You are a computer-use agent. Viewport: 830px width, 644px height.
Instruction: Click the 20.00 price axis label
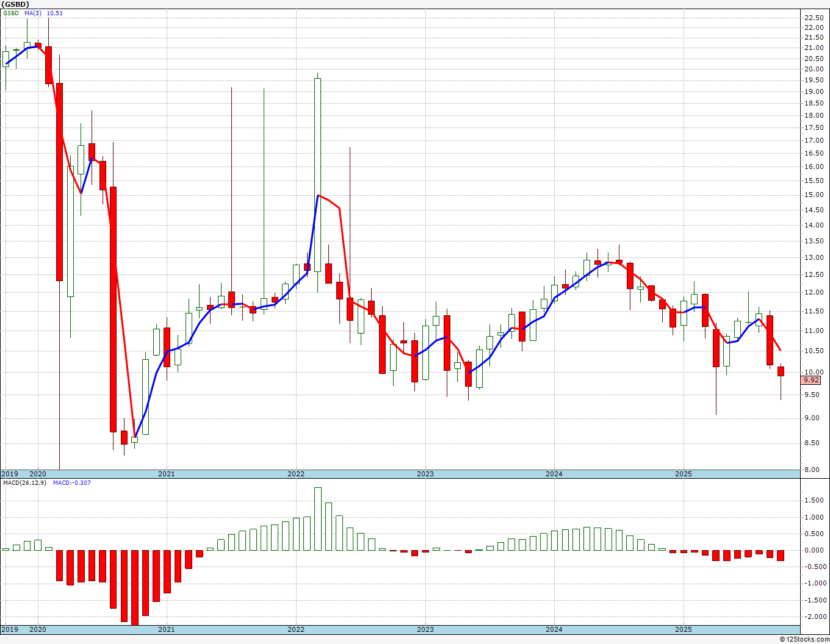[x=814, y=69]
